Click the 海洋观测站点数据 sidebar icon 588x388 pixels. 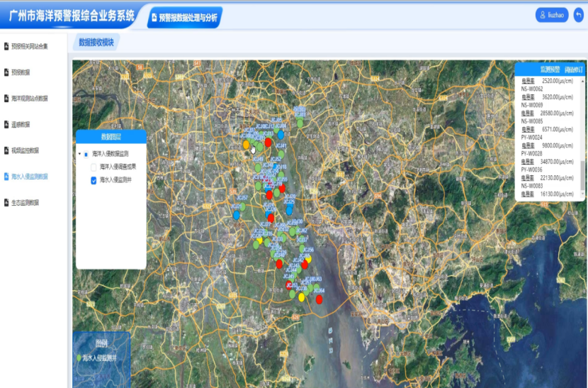pyautogui.click(x=7, y=99)
